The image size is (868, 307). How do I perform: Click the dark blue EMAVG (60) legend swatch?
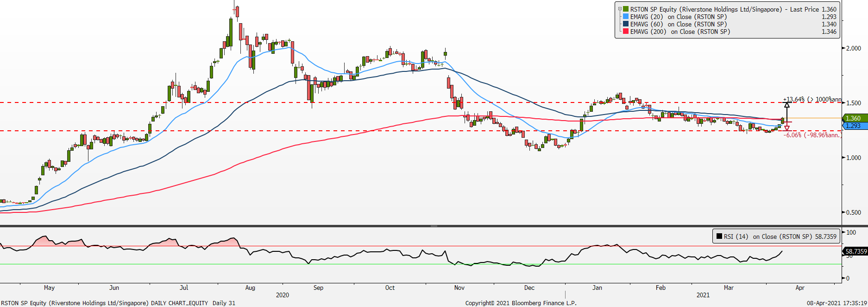[x=626, y=24]
